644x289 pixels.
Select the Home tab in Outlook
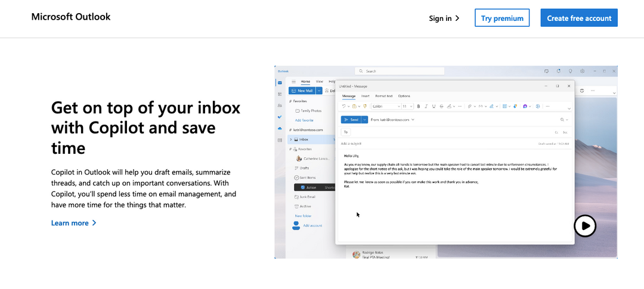click(305, 82)
